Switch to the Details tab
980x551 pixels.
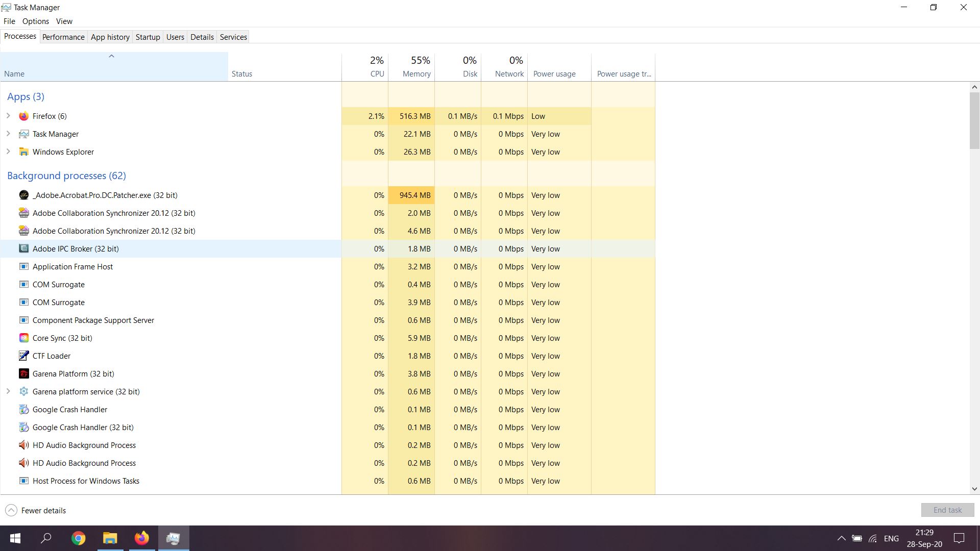pyautogui.click(x=202, y=37)
